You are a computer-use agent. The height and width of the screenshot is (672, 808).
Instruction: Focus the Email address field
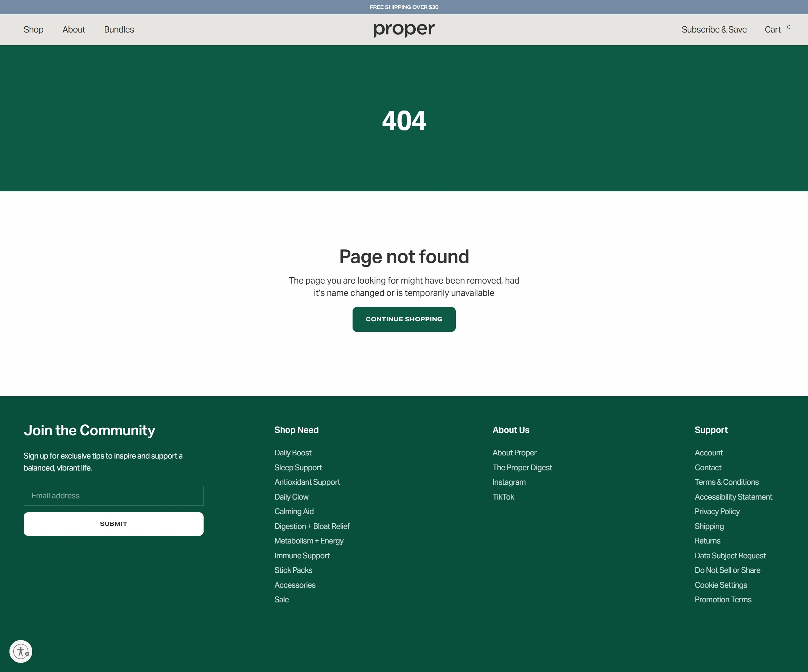[x=114, y=495]
